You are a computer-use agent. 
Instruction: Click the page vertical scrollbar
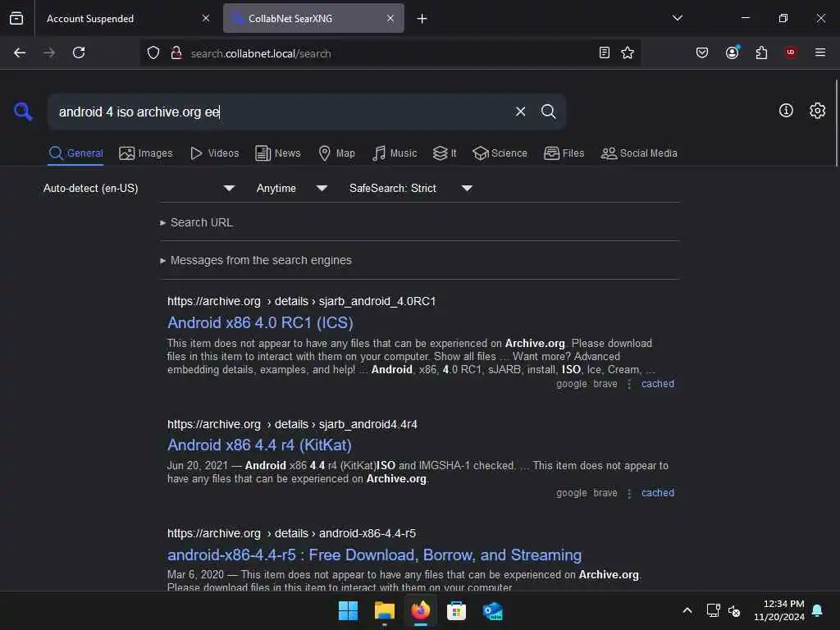(x=836, y=123)
